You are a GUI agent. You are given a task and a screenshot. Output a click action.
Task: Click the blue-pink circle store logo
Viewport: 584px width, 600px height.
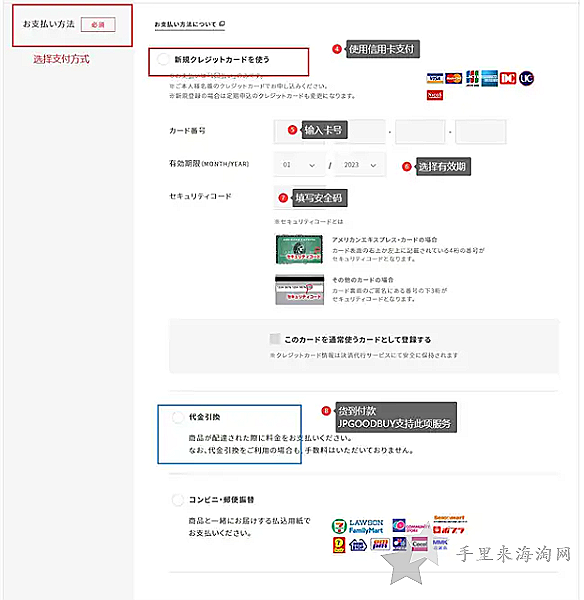point(399,525)
